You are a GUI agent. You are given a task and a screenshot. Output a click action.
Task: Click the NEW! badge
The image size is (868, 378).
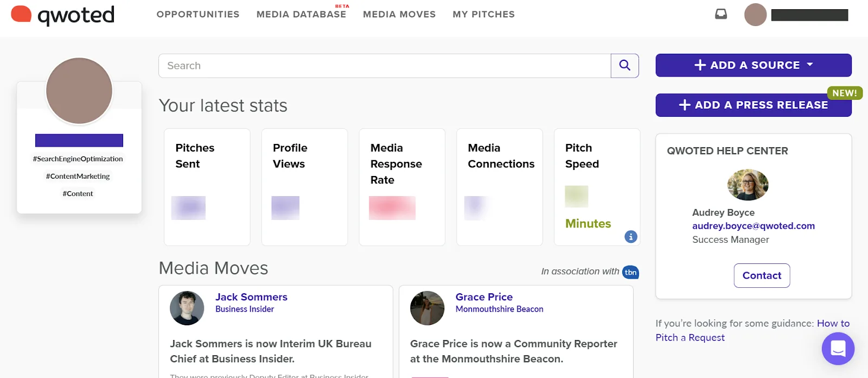tap(845, 93)
